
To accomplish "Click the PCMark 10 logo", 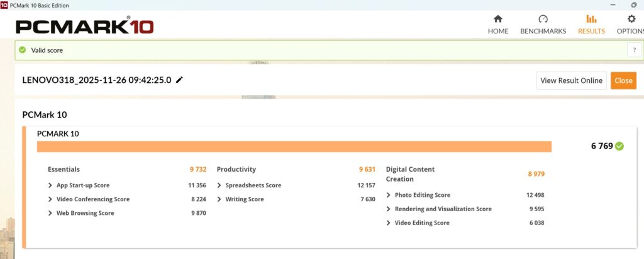I will point(85,26).
